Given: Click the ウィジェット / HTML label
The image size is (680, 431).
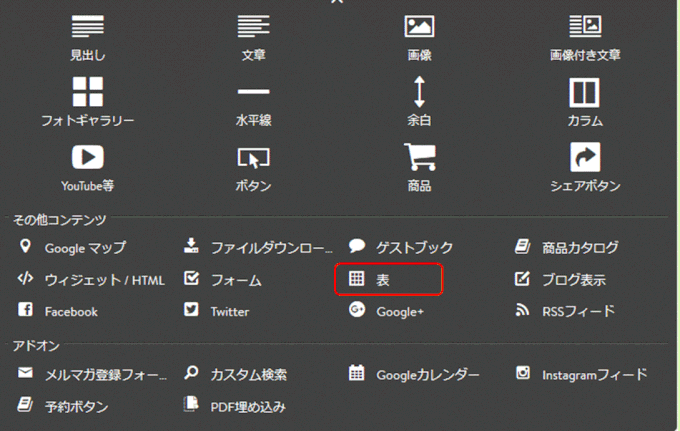Looking at the screenshot, I should 105,280.
